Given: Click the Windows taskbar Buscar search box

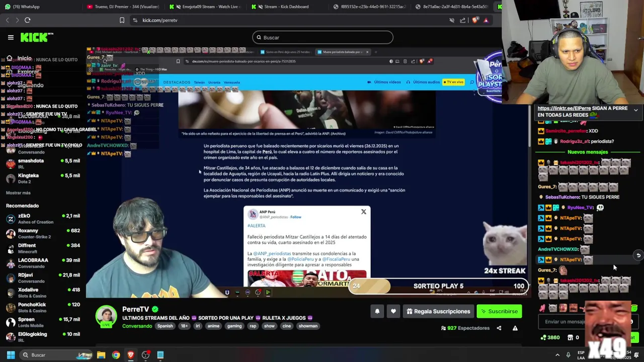Looking at the screenshot, I should coord(57,355).
